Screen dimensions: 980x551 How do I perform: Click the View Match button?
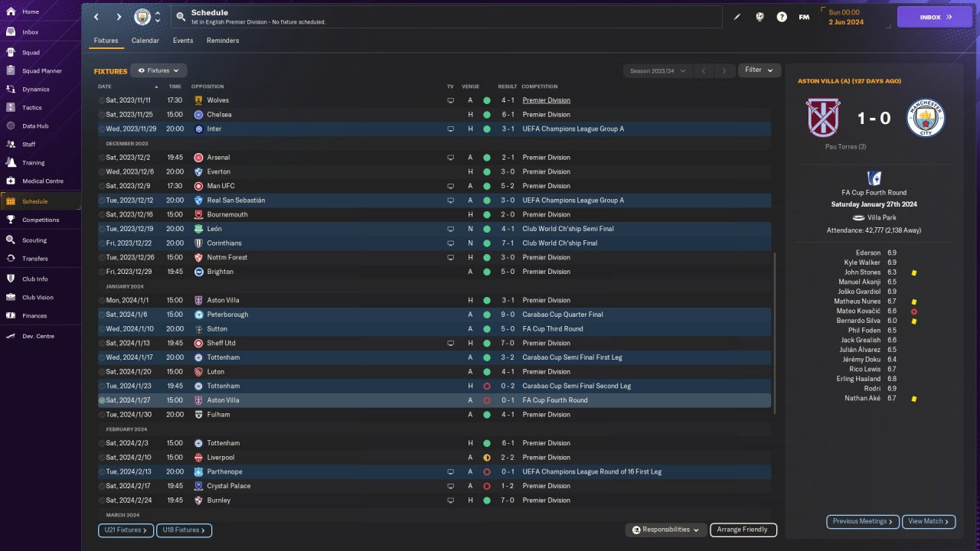[929, 522]
